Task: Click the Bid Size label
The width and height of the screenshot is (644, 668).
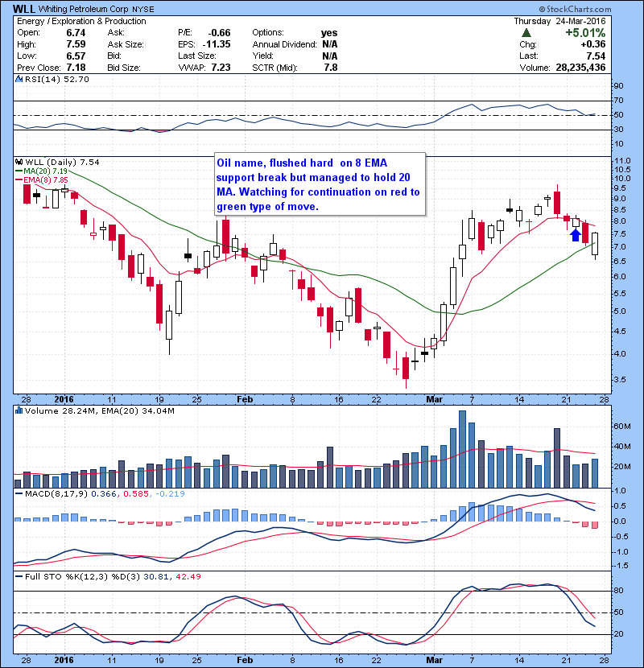Action: click(124, 68)
